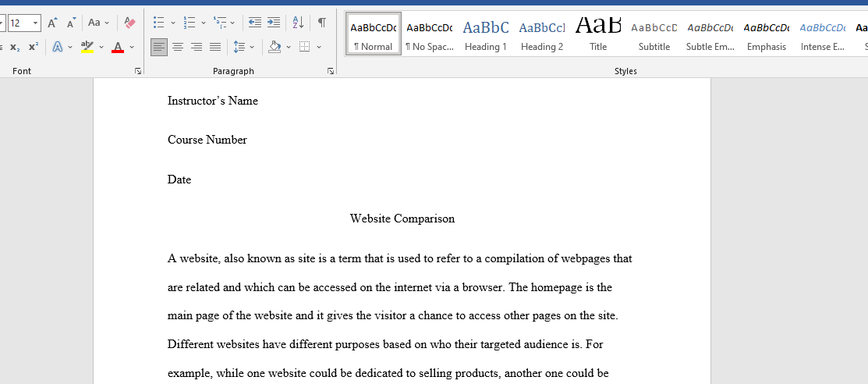Click line starting 'Different websites have different'
The image size is (868, 384).
coord(385,345)
